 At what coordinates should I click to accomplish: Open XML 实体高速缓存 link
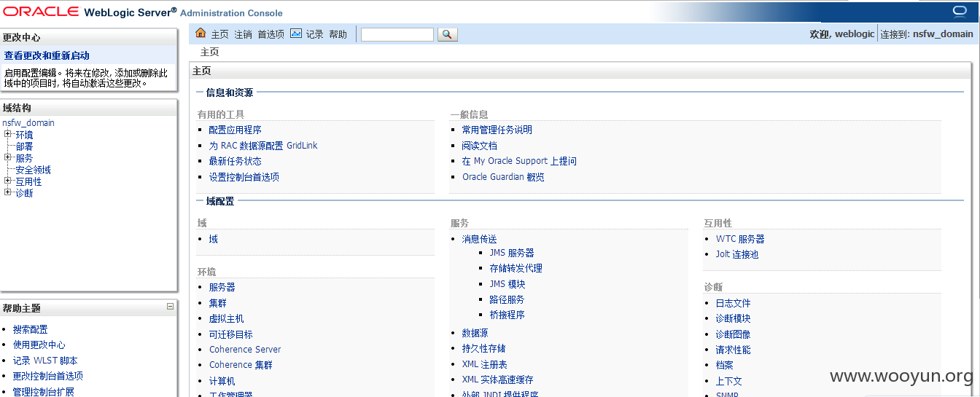pos(498,380)
